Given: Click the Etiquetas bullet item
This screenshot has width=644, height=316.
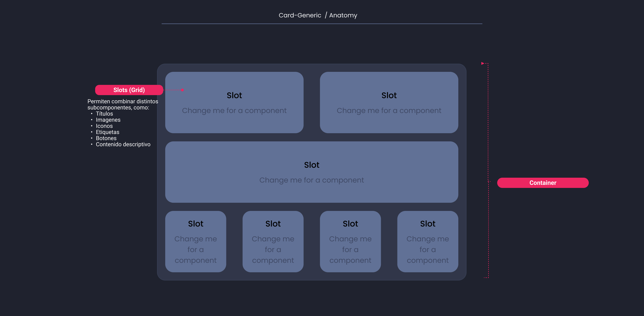Looking at the screenshot, I should click(108, 132).
